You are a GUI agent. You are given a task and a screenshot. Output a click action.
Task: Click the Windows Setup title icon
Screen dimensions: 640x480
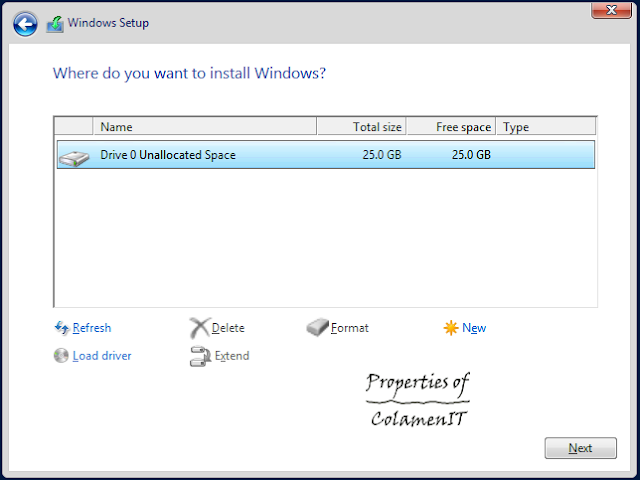click(55, 24)
